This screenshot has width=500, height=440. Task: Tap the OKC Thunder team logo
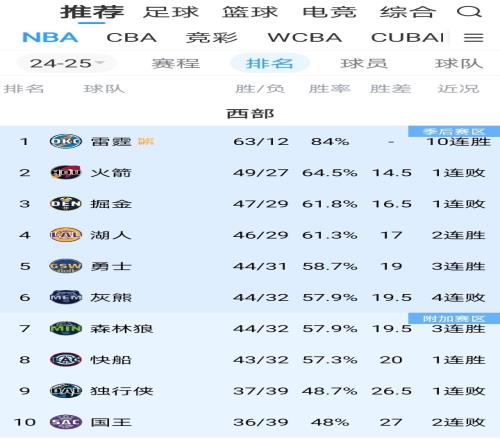pos(66,141)
